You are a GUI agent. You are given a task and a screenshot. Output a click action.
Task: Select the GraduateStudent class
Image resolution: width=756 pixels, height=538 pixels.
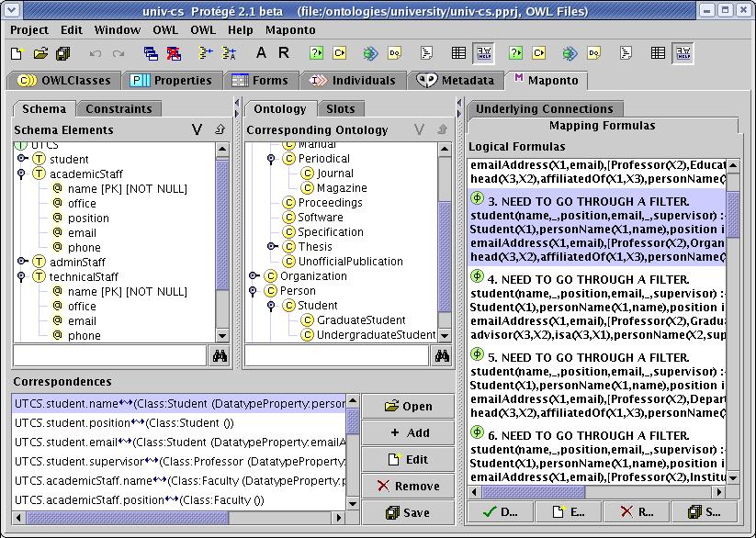[x=361, y=320]
